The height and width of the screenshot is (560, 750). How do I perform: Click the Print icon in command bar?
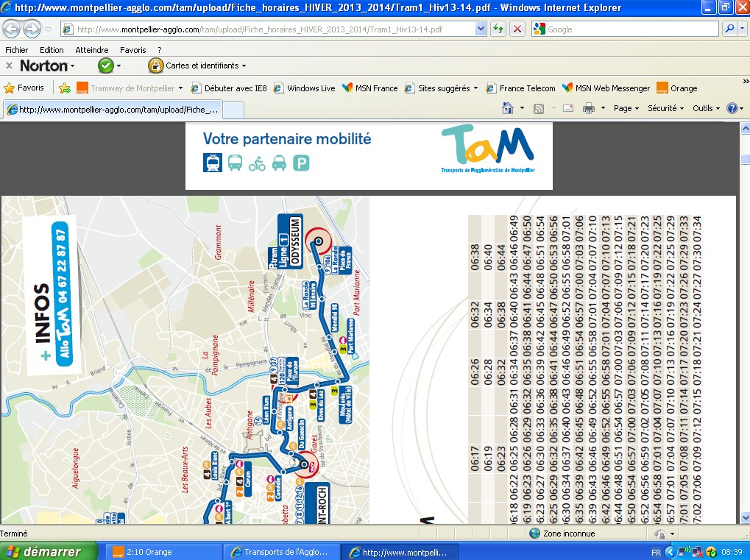[x=588, y=108]
